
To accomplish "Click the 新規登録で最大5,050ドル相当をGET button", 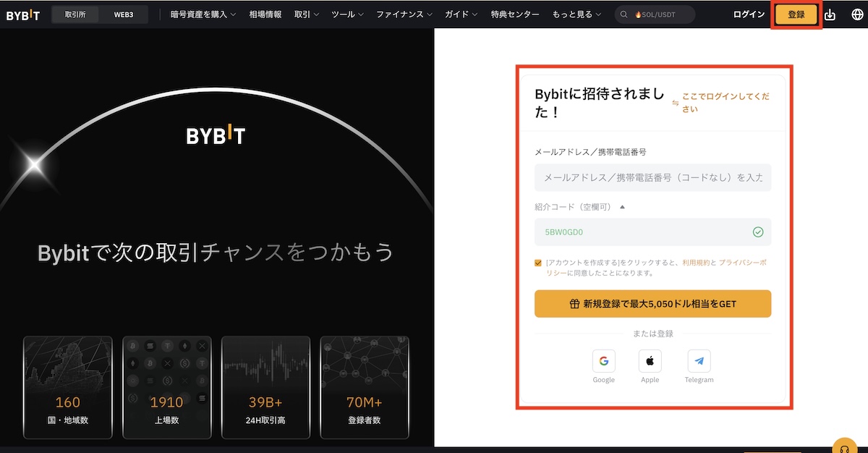I will tap(652, 304).
